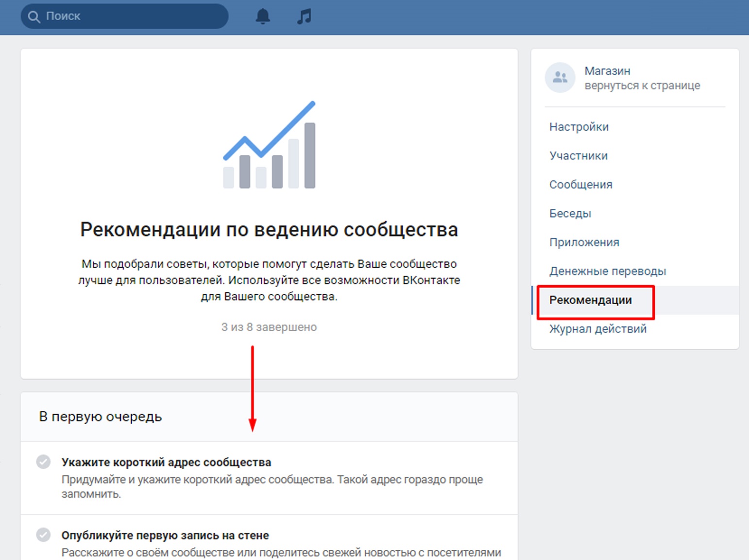Select the Рекомендации menu item
Image resolution: width=749 pixels, height=560 pixels.
coord(590,300)
